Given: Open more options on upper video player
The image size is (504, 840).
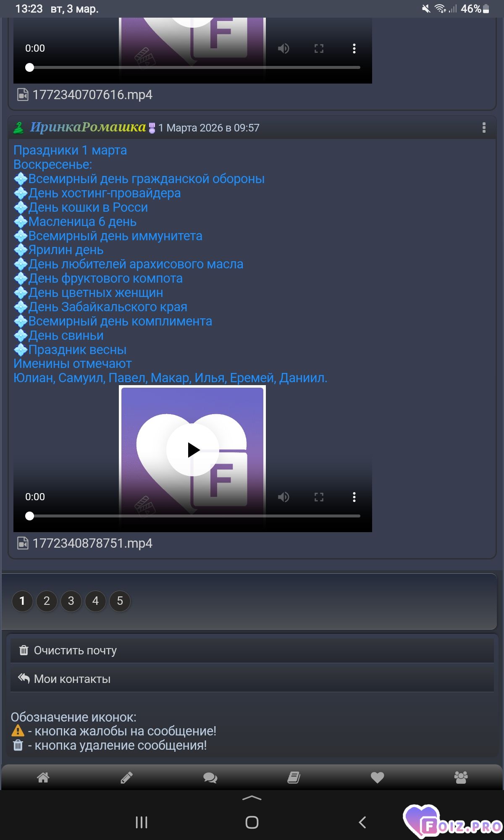Looking at the screenshot, I should (354, 49).
